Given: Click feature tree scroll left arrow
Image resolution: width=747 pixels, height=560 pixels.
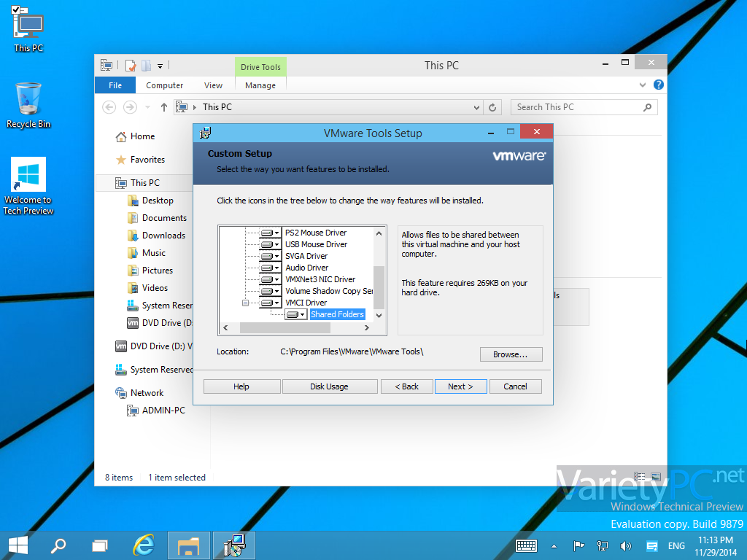Looking at the screenshot, I should pyautogui.click(x=226, y=327).
